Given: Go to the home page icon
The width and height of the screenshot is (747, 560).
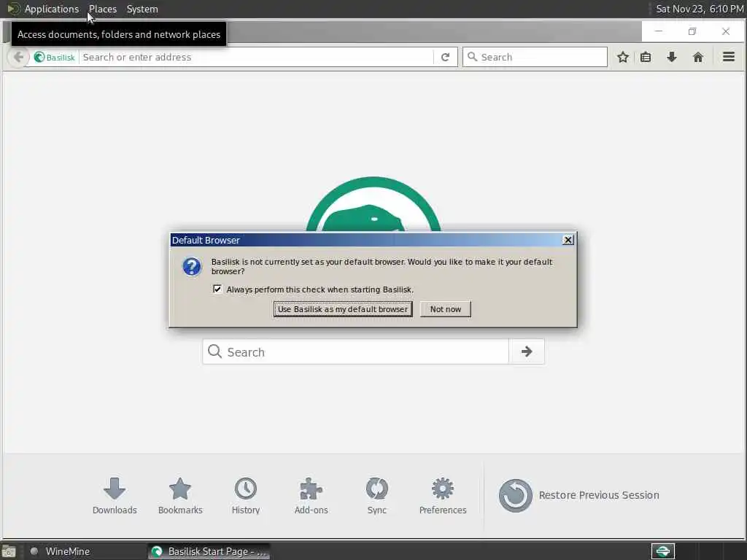Looking at the screenshot, I should pos(698,57).
